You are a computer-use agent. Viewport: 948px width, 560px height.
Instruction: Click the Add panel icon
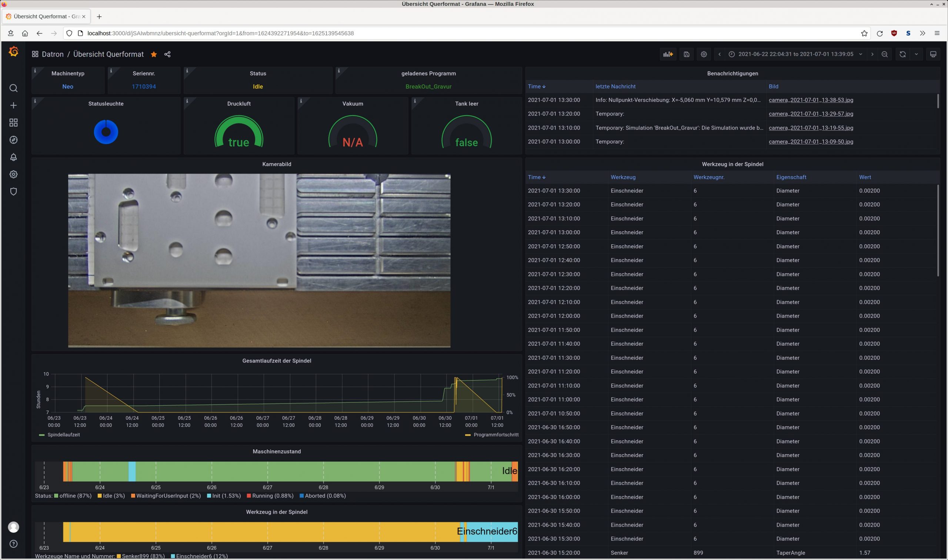pyautogui.click(x=668, y=54)
